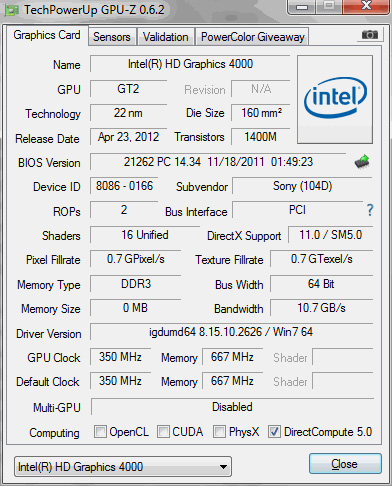Viewport: 392px width, 486px height.
Task: Enable the OpenCL checkbox
Action: tap(100, 431)
